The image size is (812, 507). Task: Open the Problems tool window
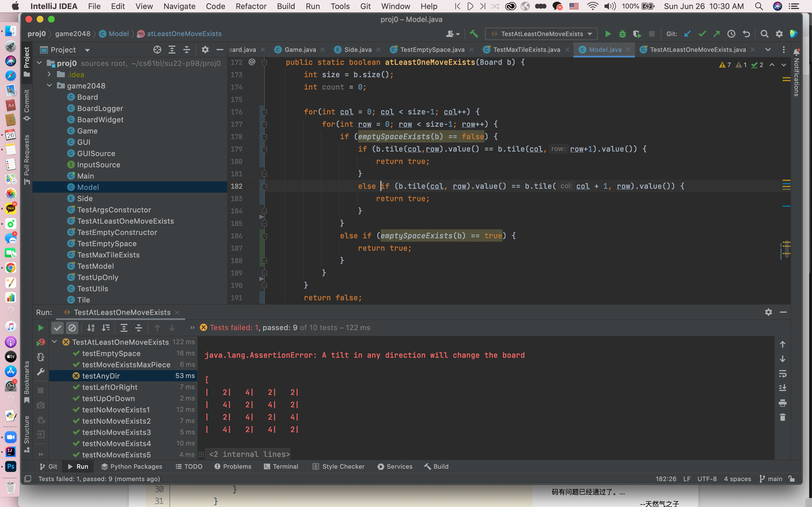click(233, 466)
